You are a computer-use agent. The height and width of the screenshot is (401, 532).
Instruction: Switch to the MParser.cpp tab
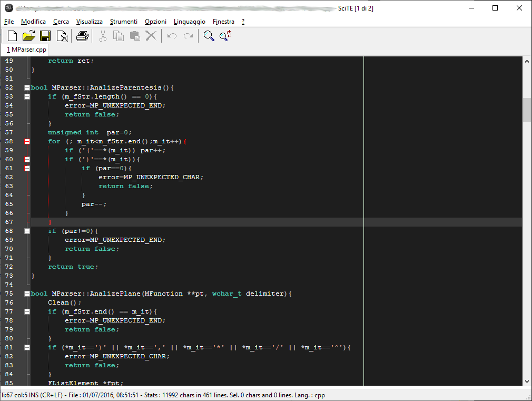(27, 50)
